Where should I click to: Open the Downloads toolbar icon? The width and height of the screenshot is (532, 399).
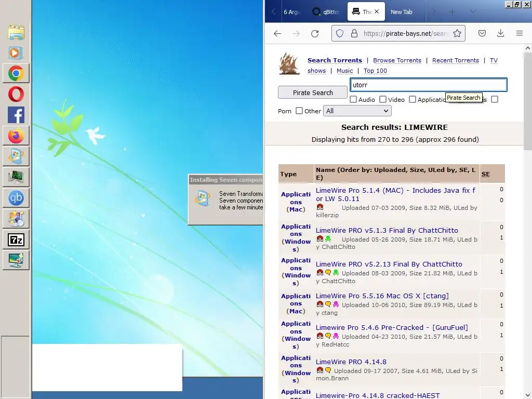click(500, 33)
